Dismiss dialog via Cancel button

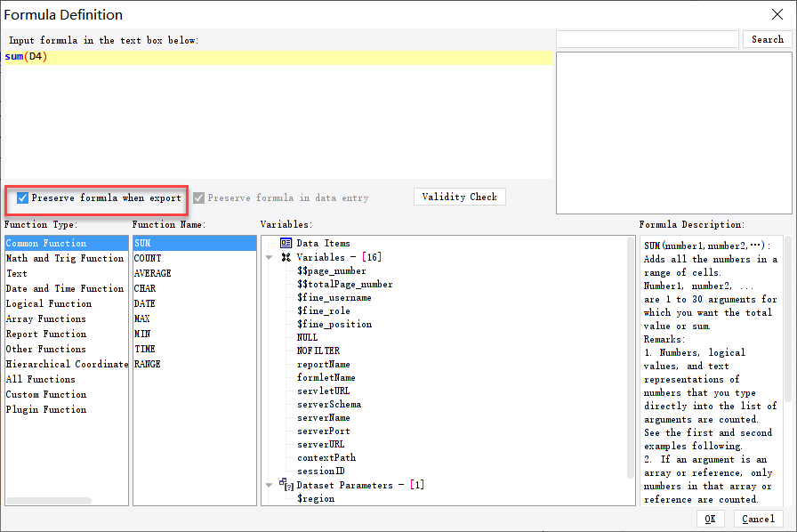coord(758,519)
